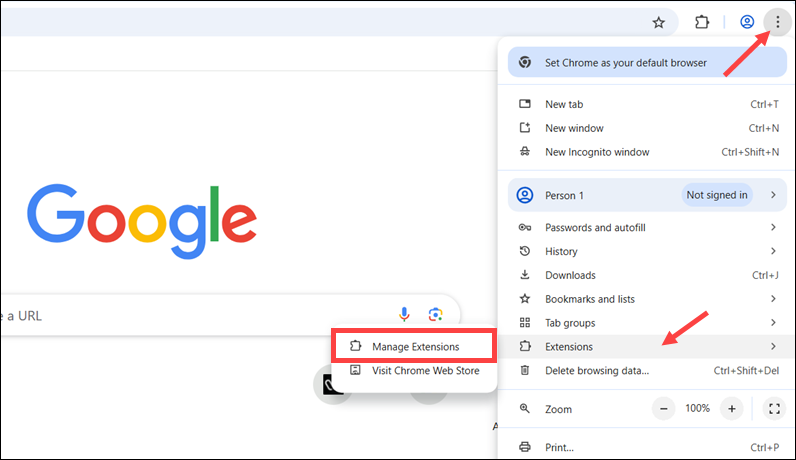Click the key icon beside Passwords and autofill
796x460 pixels.
coord(525,227)
